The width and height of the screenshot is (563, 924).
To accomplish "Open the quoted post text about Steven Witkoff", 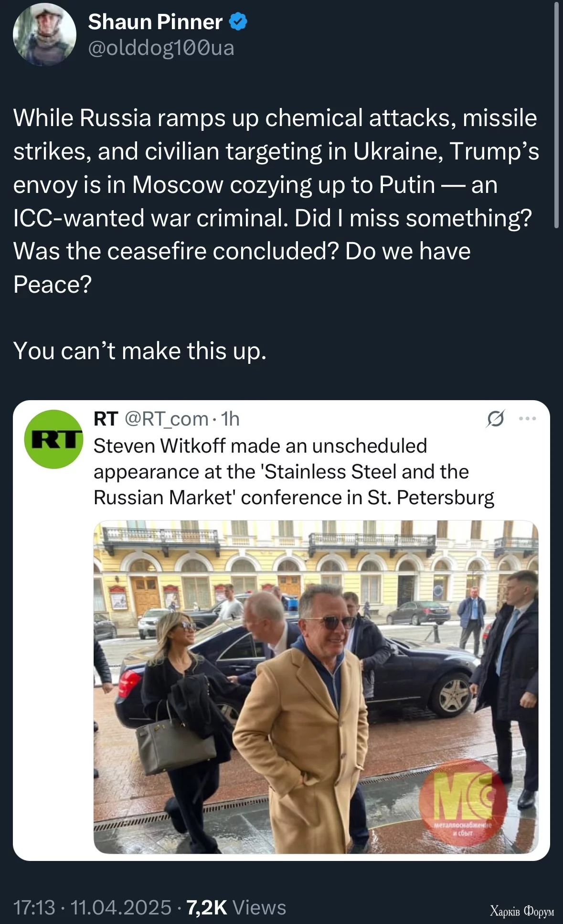I will 293,472.
